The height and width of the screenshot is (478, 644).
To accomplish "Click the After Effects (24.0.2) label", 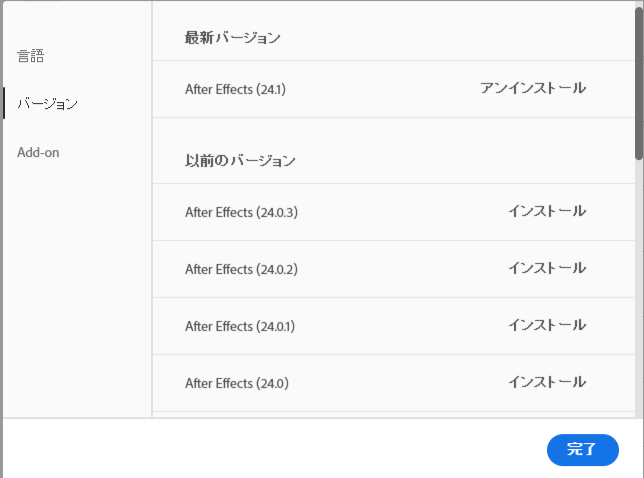I will pos(241,269).
